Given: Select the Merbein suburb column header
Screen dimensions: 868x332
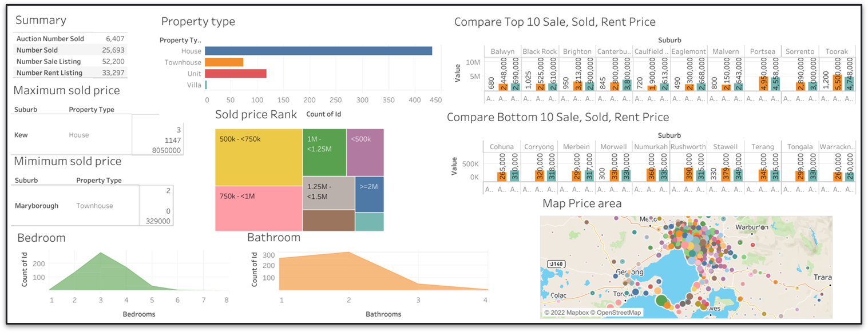Looking at the screenshot, I should pos(577,147).
